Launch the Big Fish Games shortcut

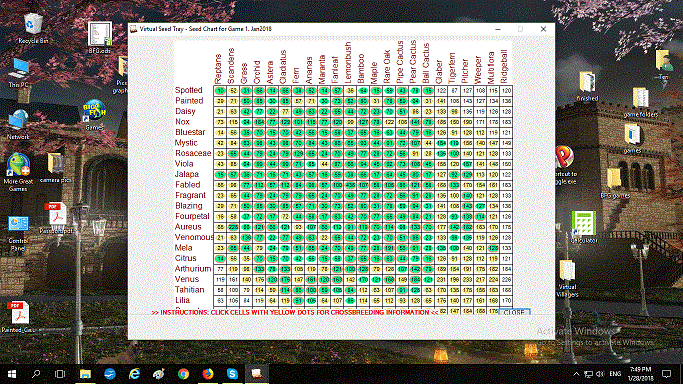point(94,115)
